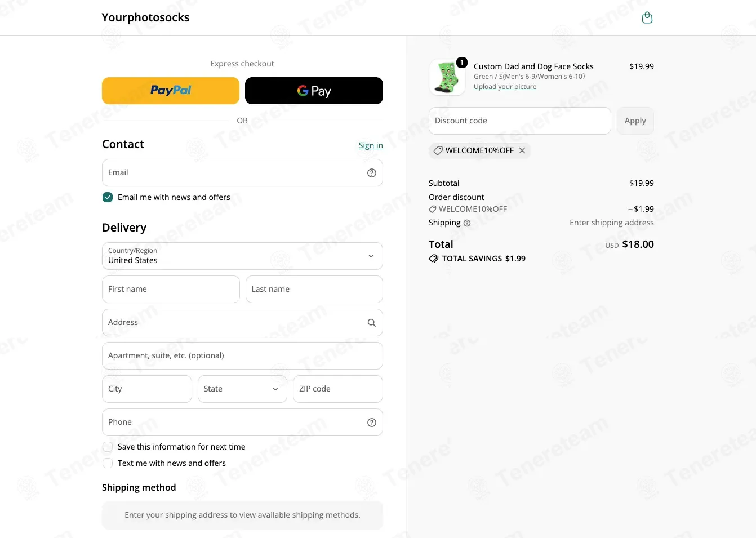Expand the State dropdown
Image resolution: width=756 pixels, height=538 pixels.
click(x=242, y=389)
